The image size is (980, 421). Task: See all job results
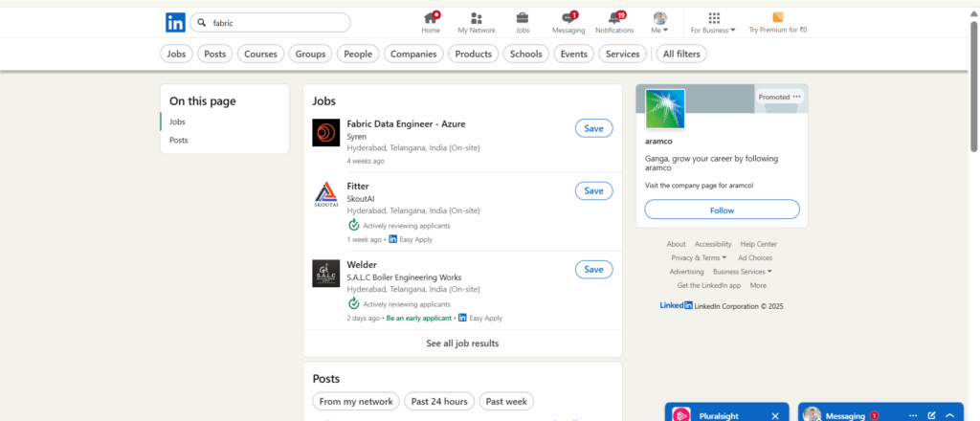coord(462,343)
